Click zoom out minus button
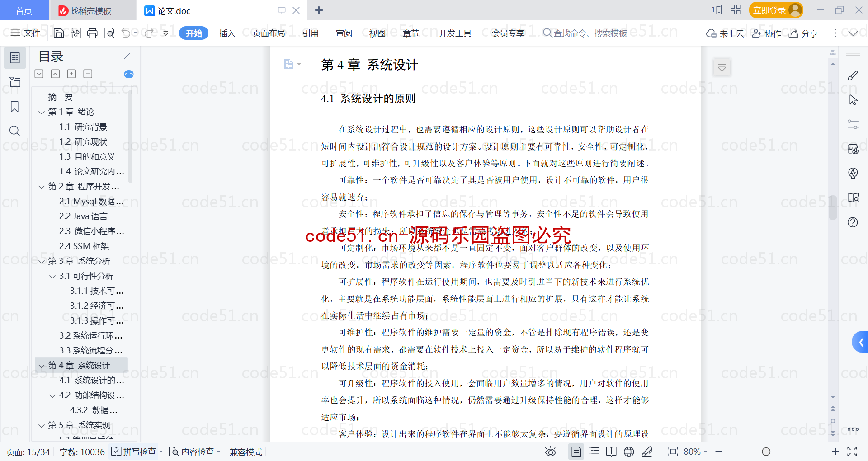868x461 pixels. pos(719,452)
